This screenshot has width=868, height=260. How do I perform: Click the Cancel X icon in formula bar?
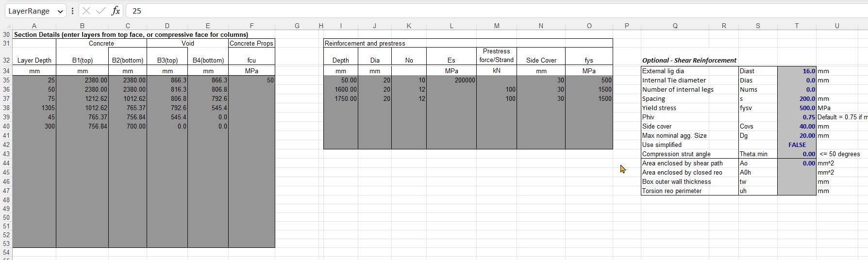(x=86, y=11)
